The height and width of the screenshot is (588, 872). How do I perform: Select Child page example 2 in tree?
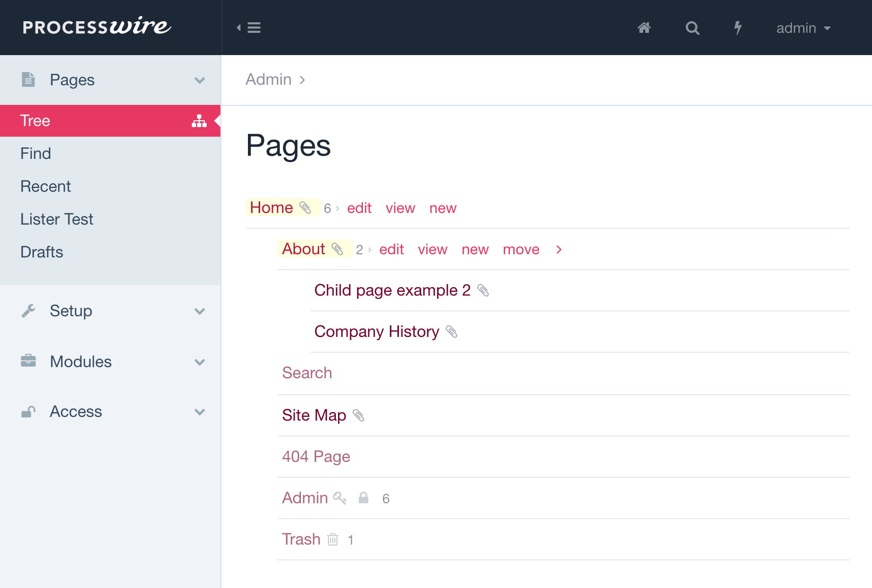(393, 290)
